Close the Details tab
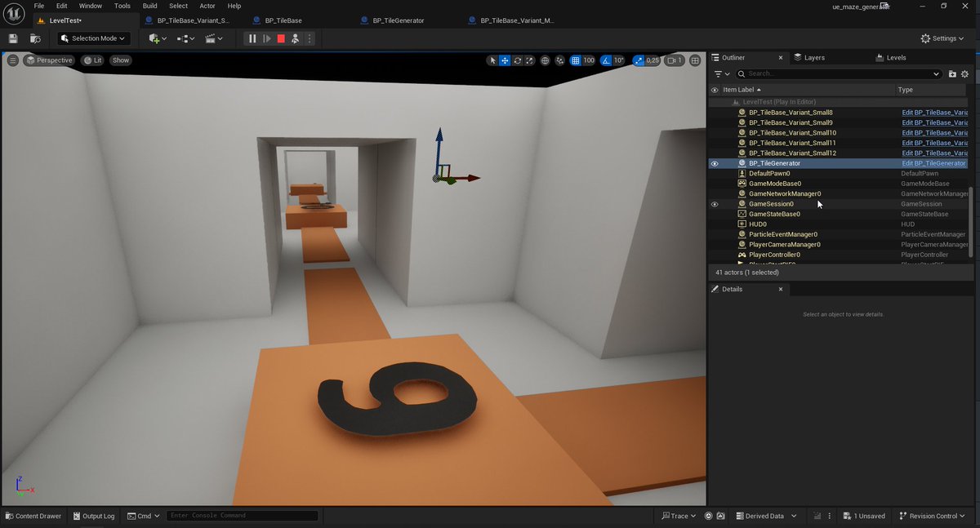 click(780, 289)
